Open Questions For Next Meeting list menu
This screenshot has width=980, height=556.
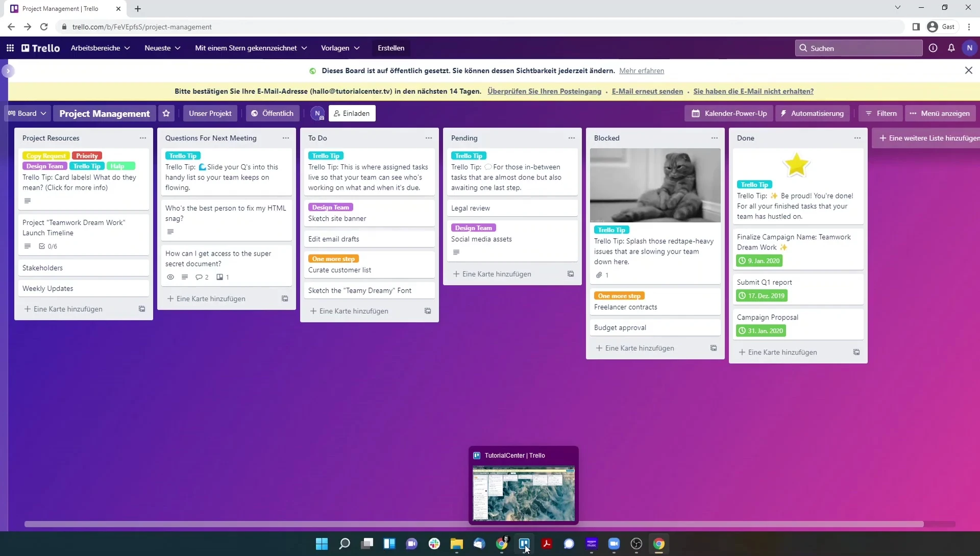[x=286, y=138]
